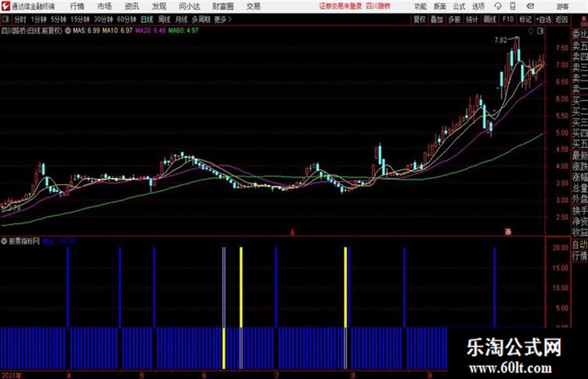Viewport: 588px width, 379px height.
Task: Click the MA10: 6.97 indicator label
Action: click(118, 30)
